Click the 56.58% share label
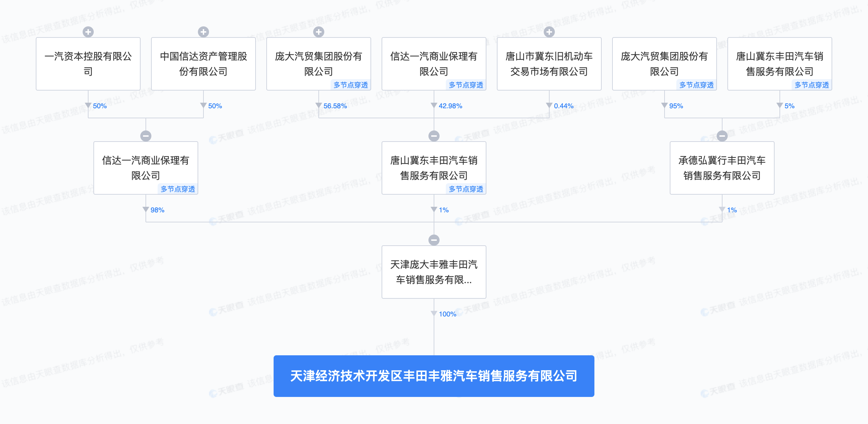This screenshot has width=868, height=424. (x=335, y=106)
